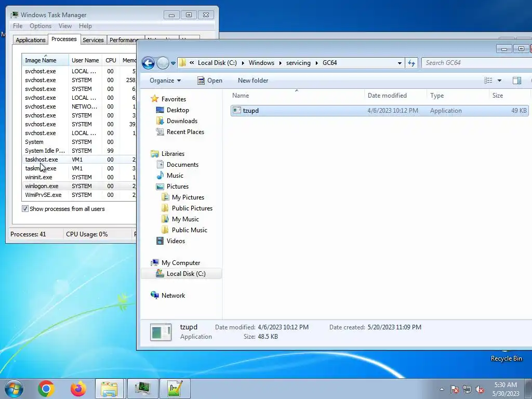The width and height of the screenshot is (532, 399).
Task: Sort processes by User Name column
Action: 85,60
